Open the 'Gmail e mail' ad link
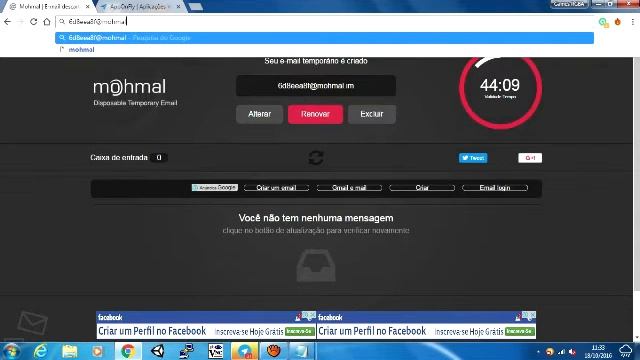This screenshot has height=360, width=640. tap(349, 188)
